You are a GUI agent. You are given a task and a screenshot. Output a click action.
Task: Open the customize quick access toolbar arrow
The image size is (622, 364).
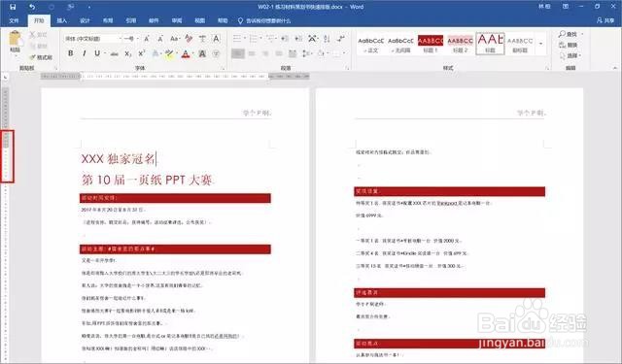tap(89, 7)
